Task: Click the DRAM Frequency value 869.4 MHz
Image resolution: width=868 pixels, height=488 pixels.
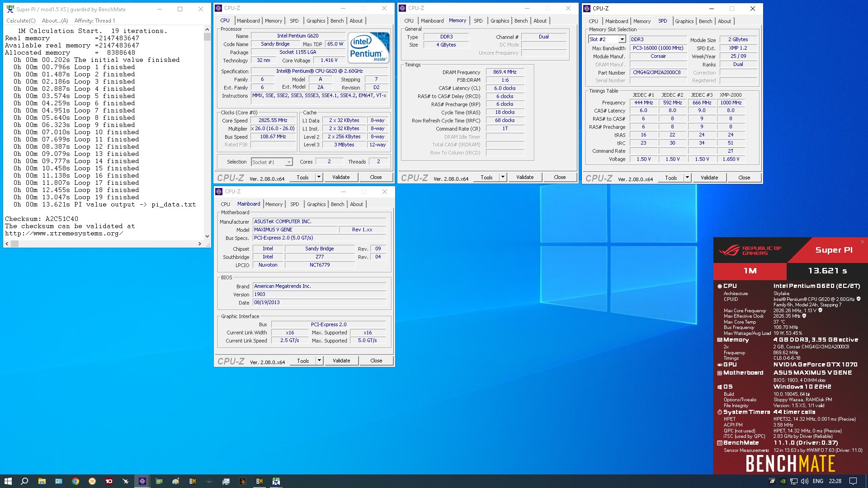Action: tap(505, 72)
